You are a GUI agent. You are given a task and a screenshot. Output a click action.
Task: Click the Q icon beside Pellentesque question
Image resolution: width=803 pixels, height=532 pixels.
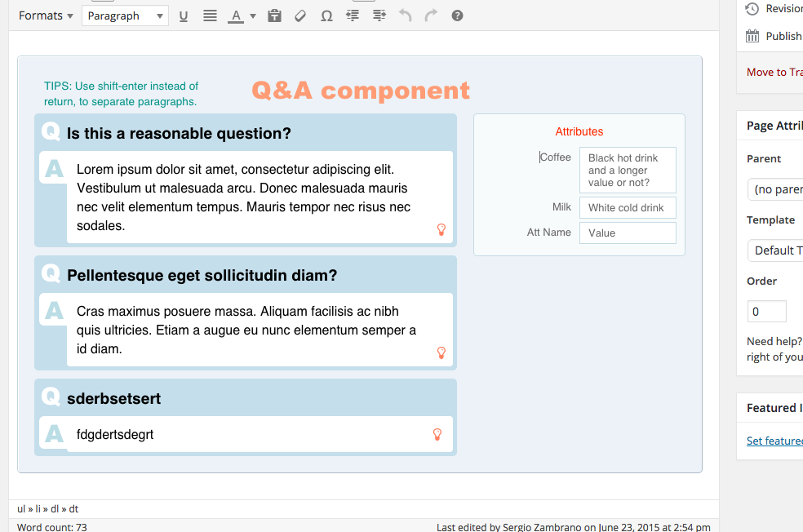[51, 273]
